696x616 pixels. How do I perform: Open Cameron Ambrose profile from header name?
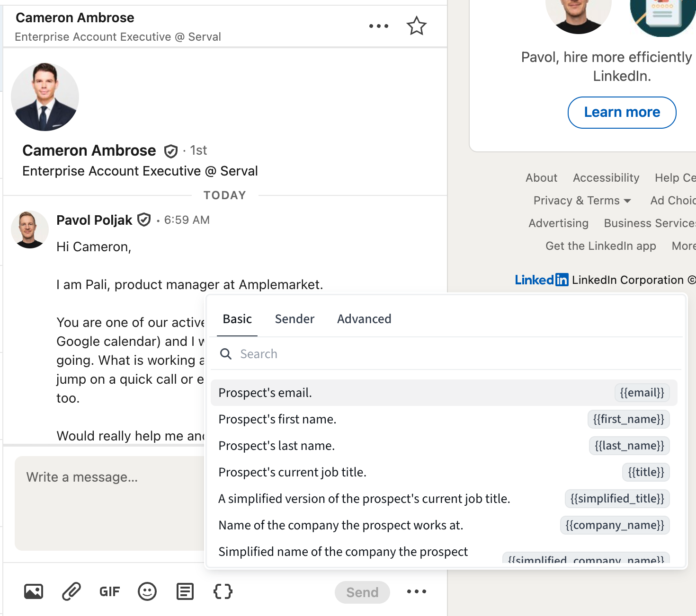pos(75,18)
